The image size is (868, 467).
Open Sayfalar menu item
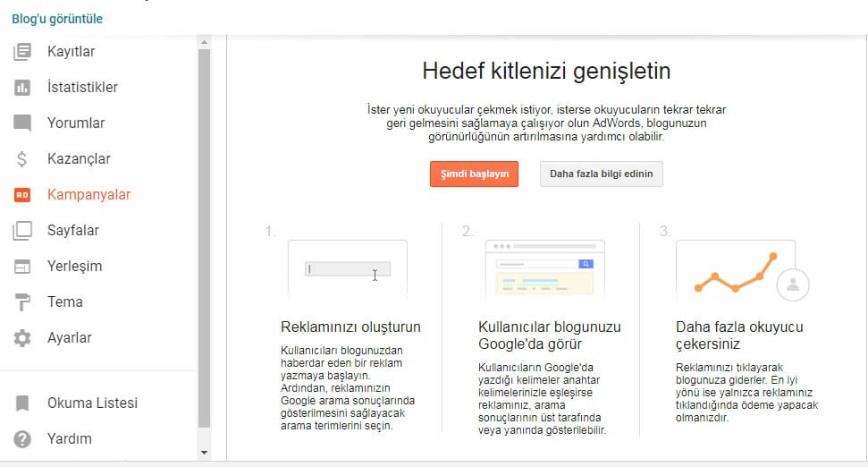tap(73, 231)
